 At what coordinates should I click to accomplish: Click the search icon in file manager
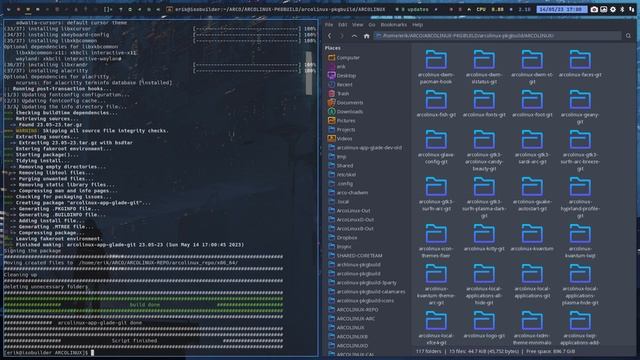[x=628, y=36]
